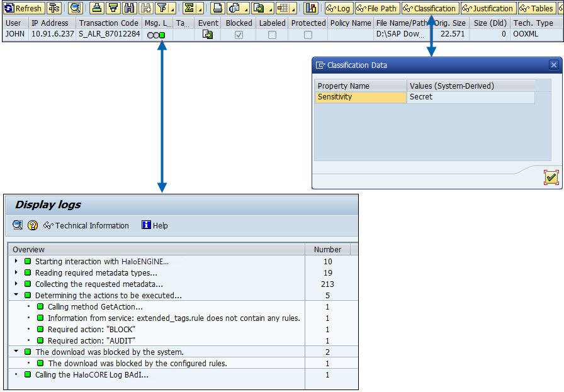Click the Find binoculars icon

tap(130, 8)
